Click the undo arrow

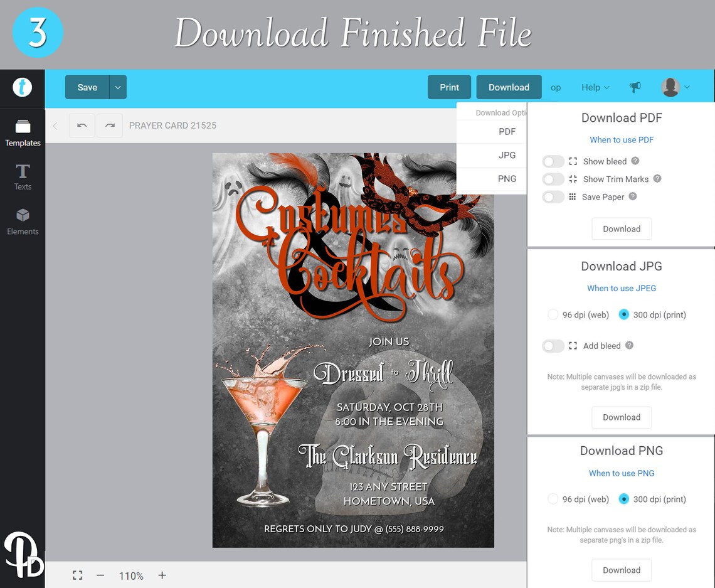pos(82,126)
